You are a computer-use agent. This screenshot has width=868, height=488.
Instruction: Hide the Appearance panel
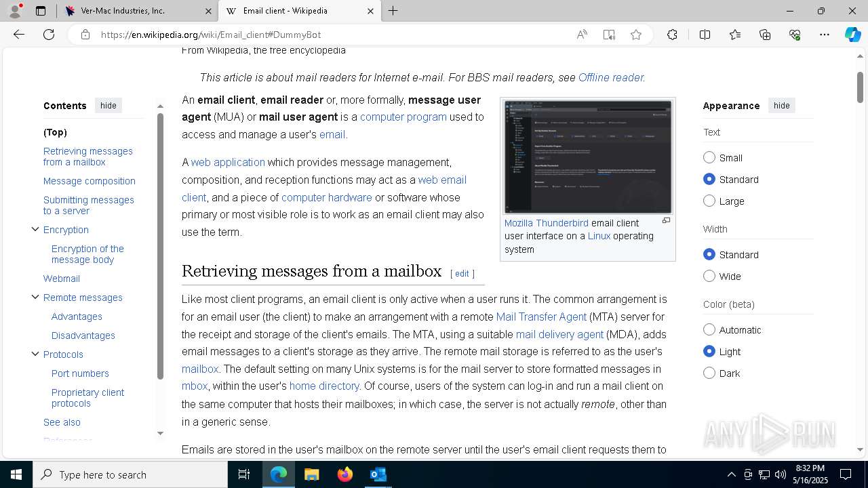click(781, 105)
